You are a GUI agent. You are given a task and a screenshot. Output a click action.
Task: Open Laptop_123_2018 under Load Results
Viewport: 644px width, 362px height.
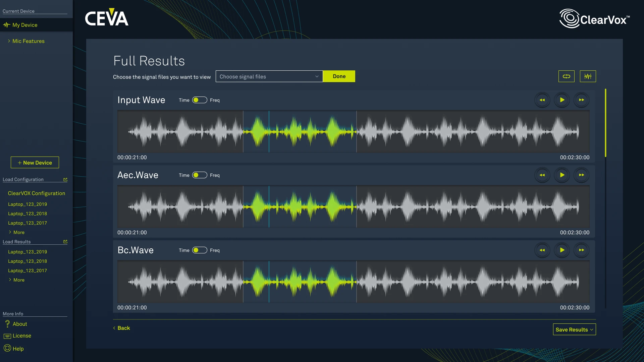[x=28, y=261]
